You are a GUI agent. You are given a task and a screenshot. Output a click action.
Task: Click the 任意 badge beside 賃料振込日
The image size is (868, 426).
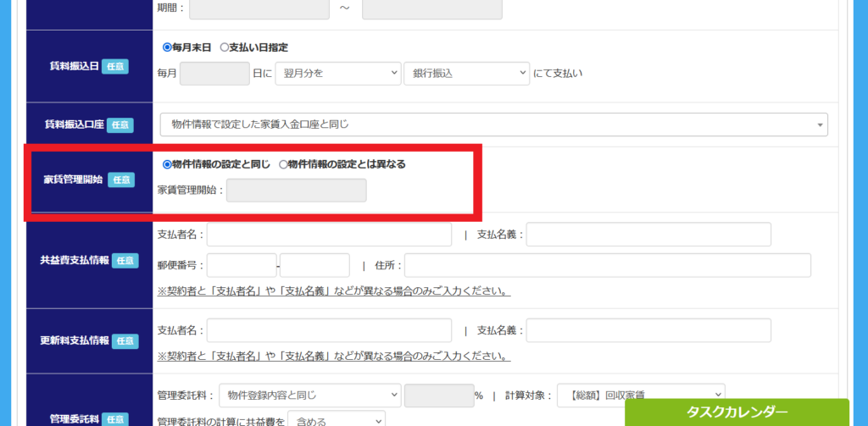[x=115, y=67]
